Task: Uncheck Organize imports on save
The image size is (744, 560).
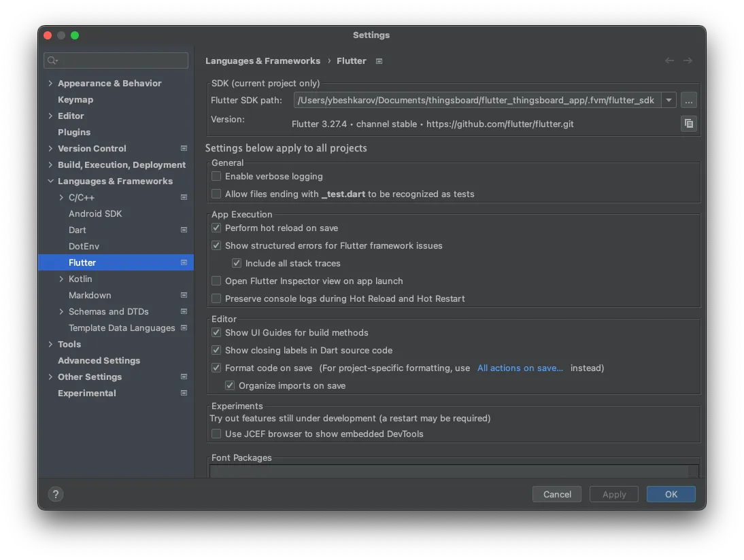Action: coord(230,385)
